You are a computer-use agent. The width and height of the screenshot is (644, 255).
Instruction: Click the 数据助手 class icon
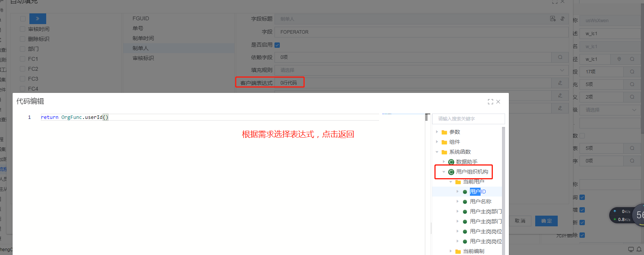451,162
